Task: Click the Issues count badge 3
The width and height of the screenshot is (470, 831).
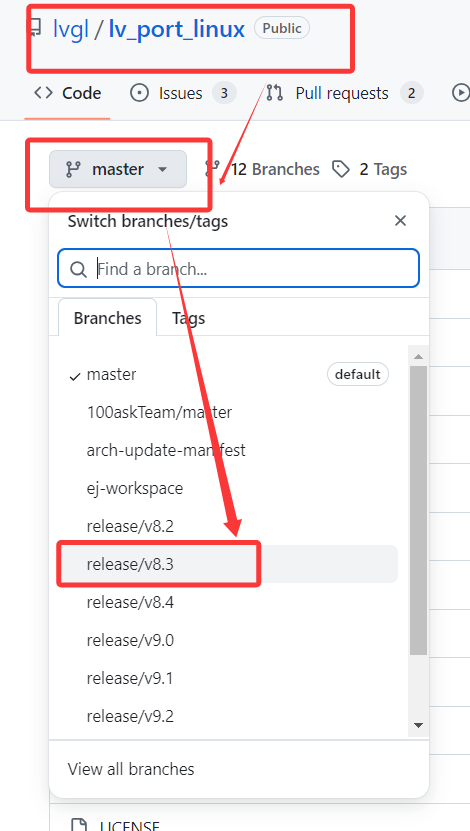Action: pos(224,93)
